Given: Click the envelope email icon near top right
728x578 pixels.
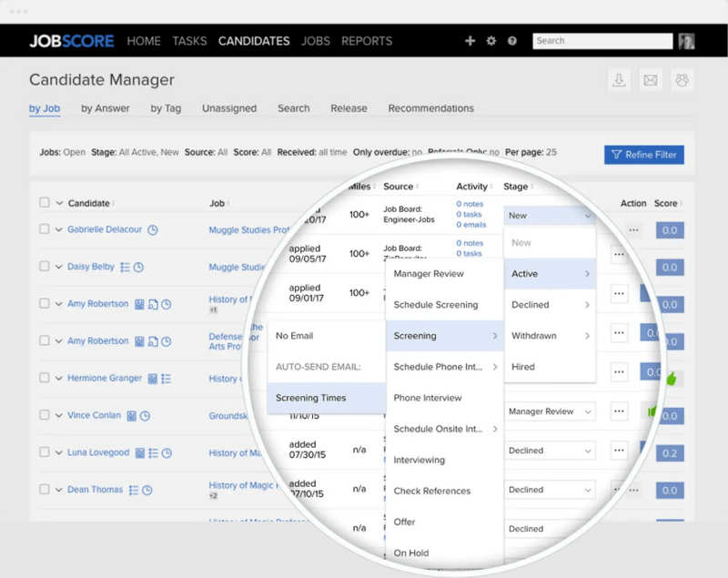Looking at the screenshot, I should pyautogui.click(x=652, y=80).
